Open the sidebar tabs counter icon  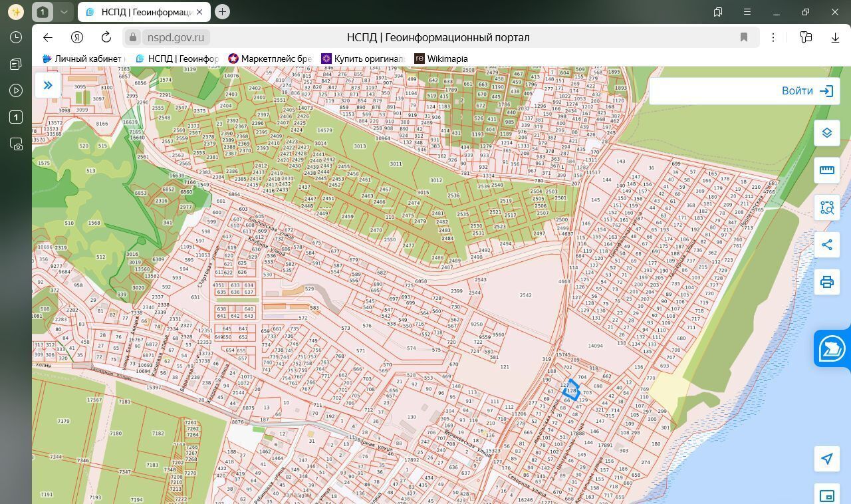point(16,117)
